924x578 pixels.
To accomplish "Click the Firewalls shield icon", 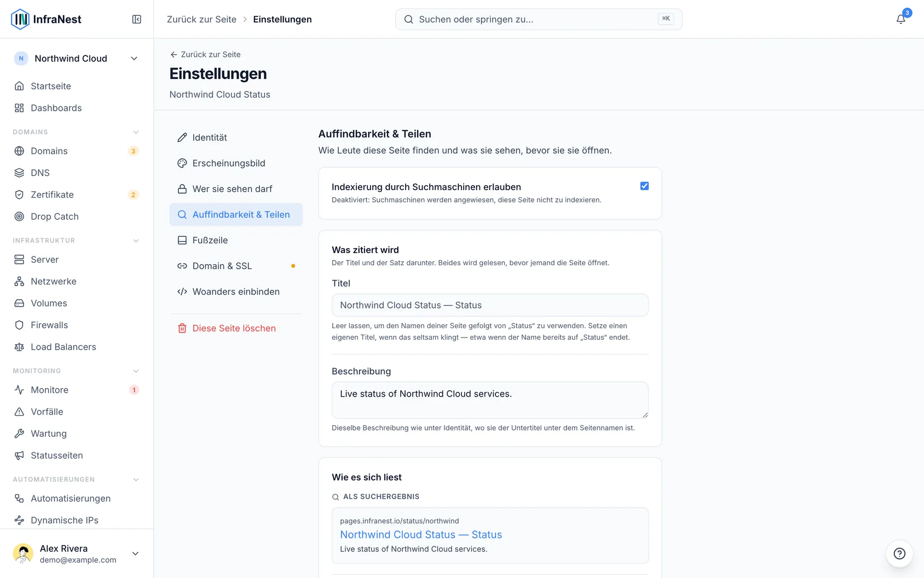I will [x=19, y=325].
